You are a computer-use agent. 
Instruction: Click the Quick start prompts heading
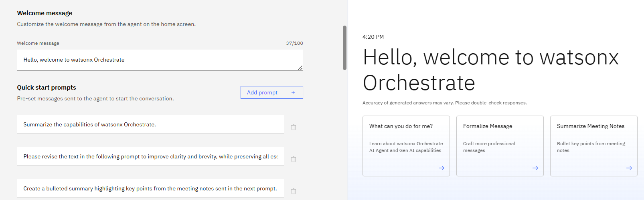coord(47,88)
